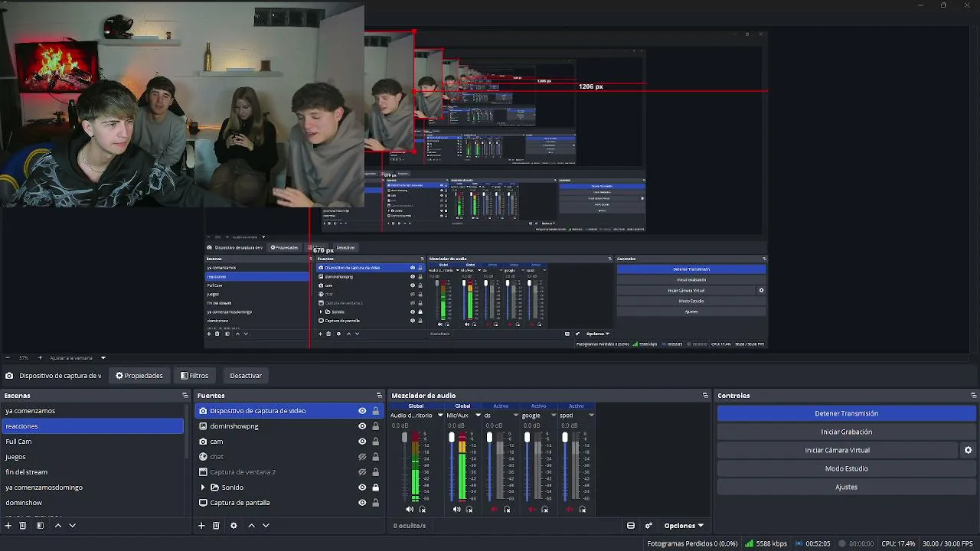
Task: Open the google channel menu arrow
Action: coord(554,416)
